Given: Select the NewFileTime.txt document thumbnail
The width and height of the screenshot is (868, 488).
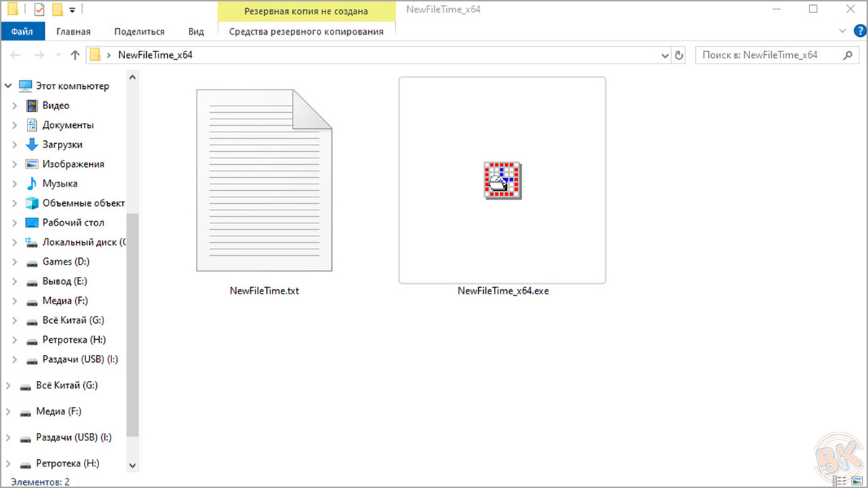Looking at the screenshot, I should tap(264, 181).
